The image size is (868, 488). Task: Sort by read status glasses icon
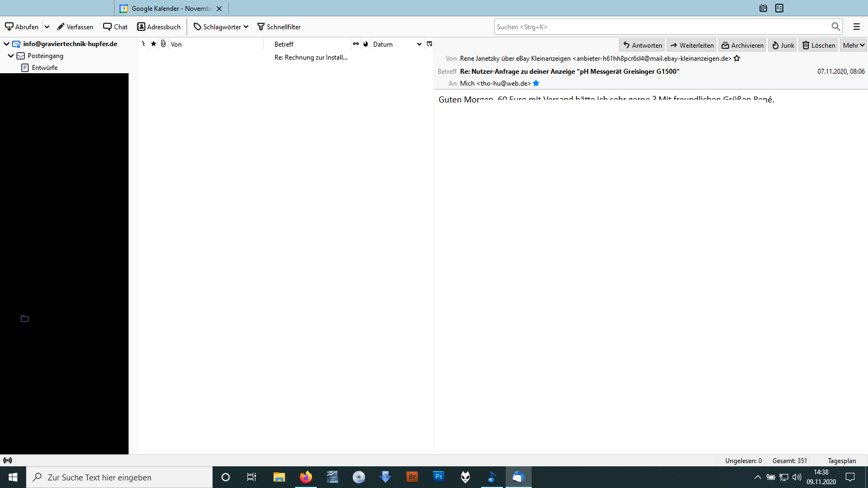[x=356, y=44]
